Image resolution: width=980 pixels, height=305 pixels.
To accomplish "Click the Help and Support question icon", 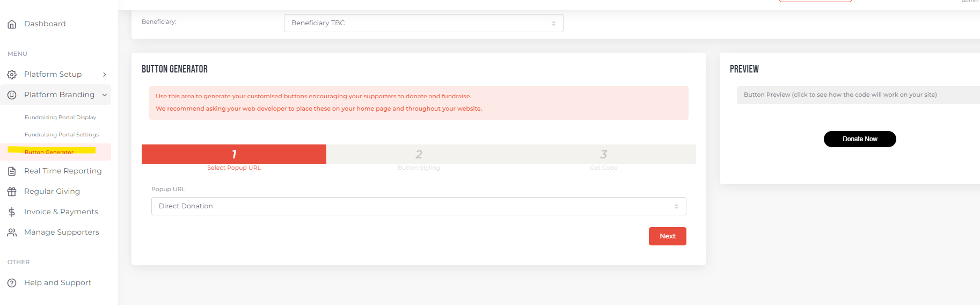I will coord(12,283).
